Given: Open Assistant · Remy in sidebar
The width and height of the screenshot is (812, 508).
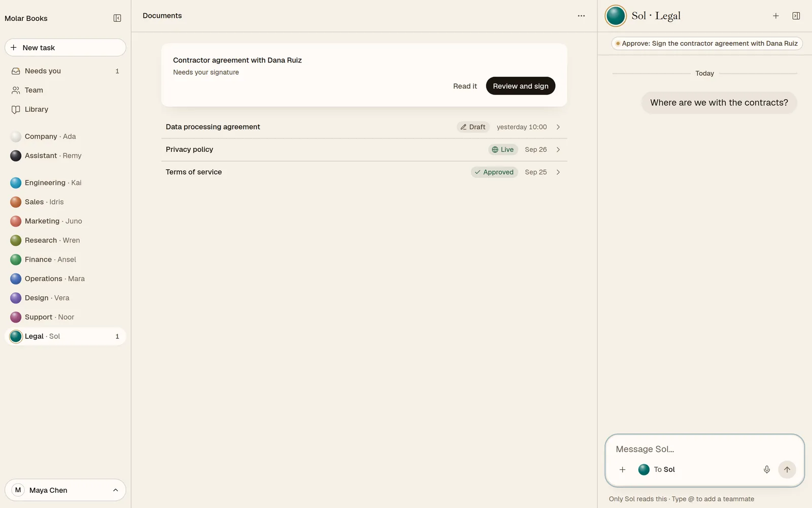Looking at the screenshot, I should [65, 156].
